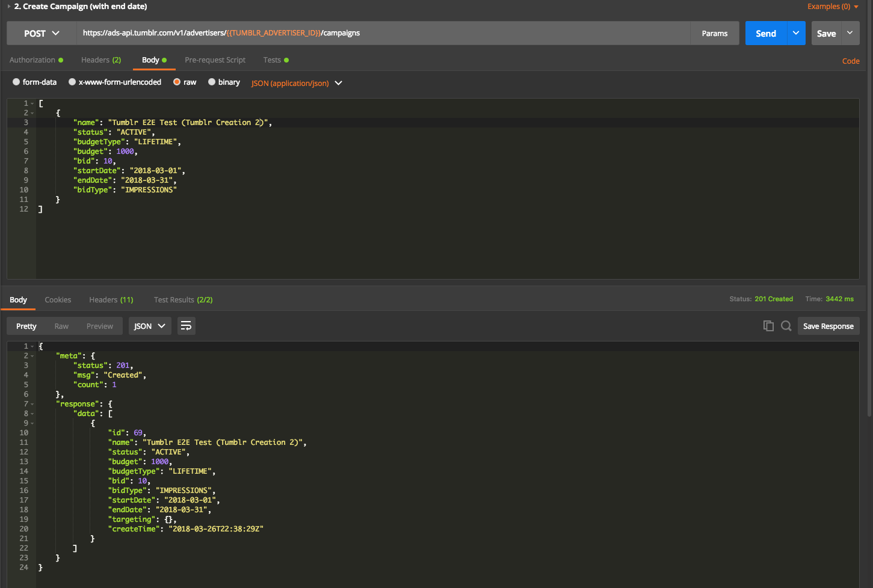Open the Params button
This screenshot has height=588, width=873.
[x=715, y=33]
